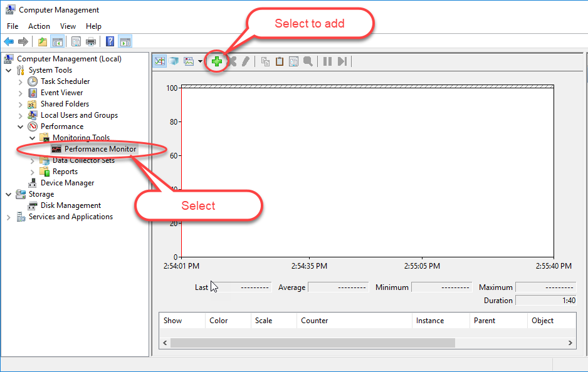Click the Change Graph Type icon
The width and height of the screenshot is (588, 372).
[x=189, y=61]
